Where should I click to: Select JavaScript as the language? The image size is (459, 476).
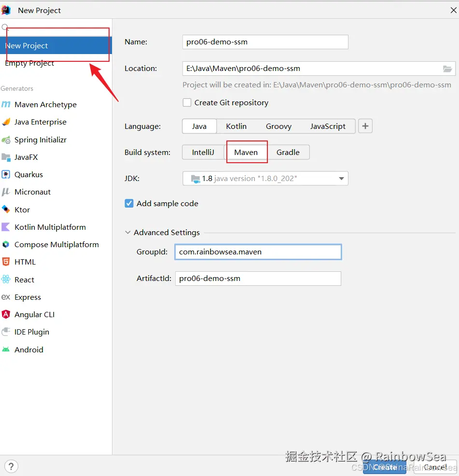coord(328,126)
